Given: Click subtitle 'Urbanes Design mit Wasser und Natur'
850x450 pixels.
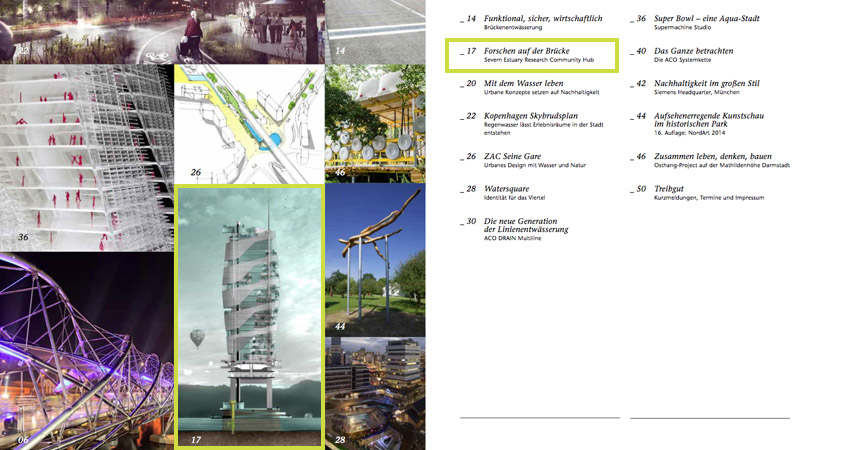Looking at the screenshot, I should coord(535,165).
